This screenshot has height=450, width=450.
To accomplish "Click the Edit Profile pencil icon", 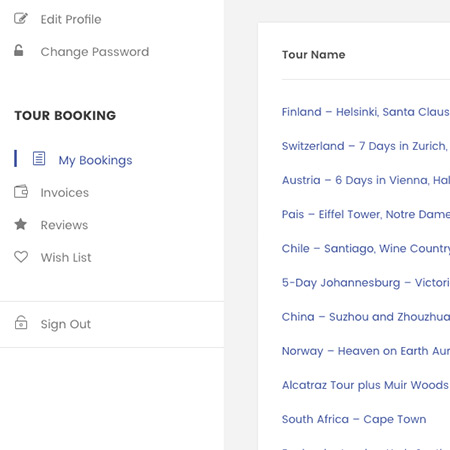I will coord(21,19).
